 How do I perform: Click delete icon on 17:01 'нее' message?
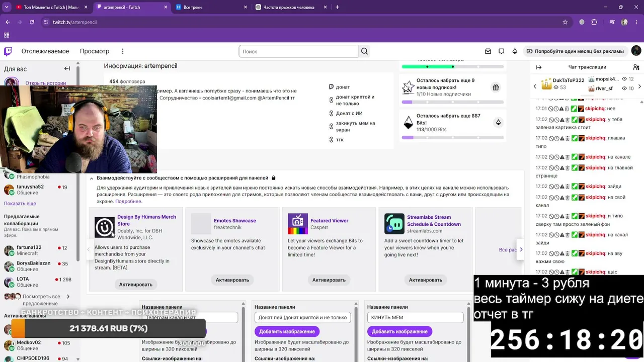point(568,109)
